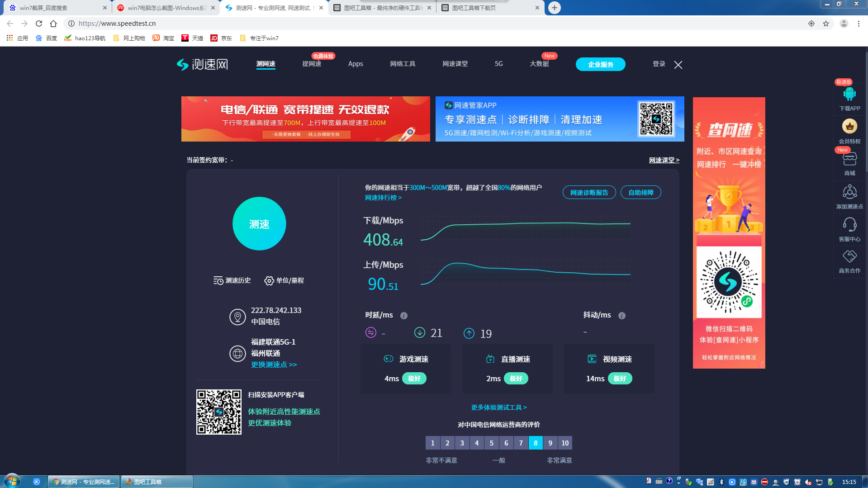Image resolution: width=868 pixels, height=488 pixels.
Task: Click the round 测速 start test button
Action: (x=259, y=224)
